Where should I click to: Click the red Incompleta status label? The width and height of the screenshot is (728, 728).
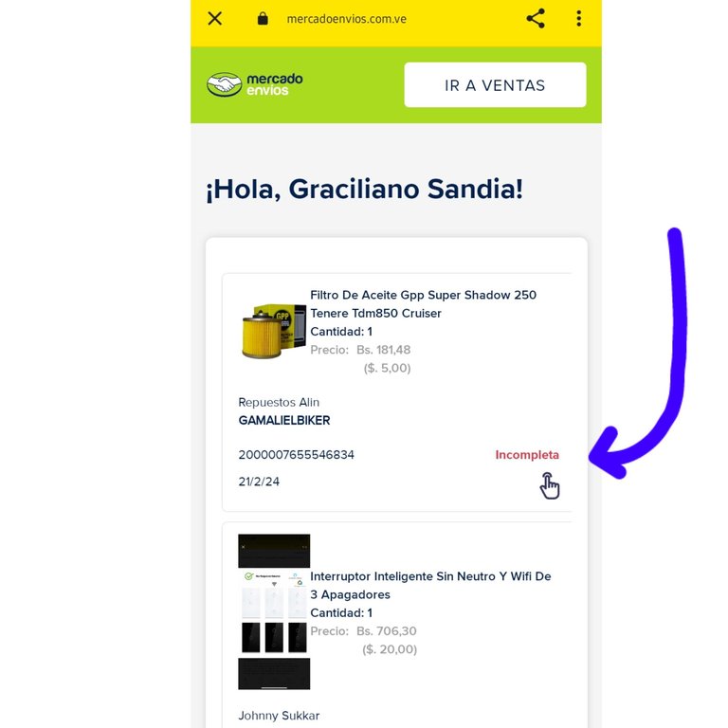[527, 455]
